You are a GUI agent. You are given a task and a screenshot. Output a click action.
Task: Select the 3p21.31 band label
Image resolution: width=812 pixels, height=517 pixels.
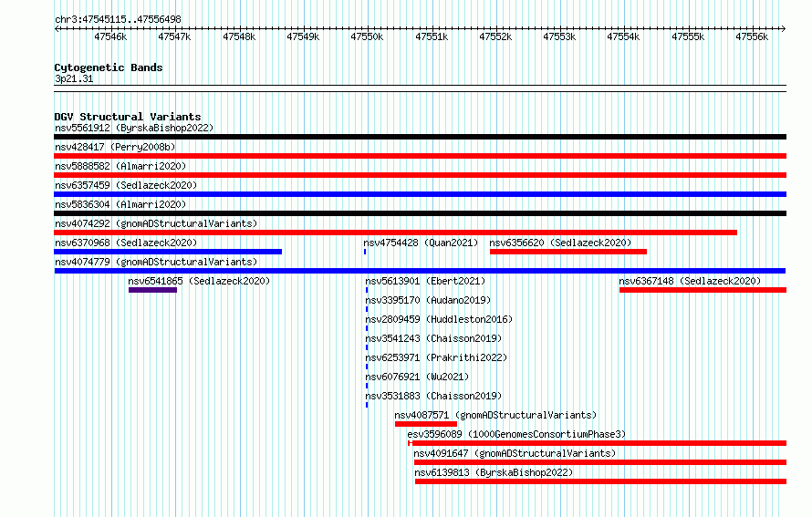pos(74,78)
